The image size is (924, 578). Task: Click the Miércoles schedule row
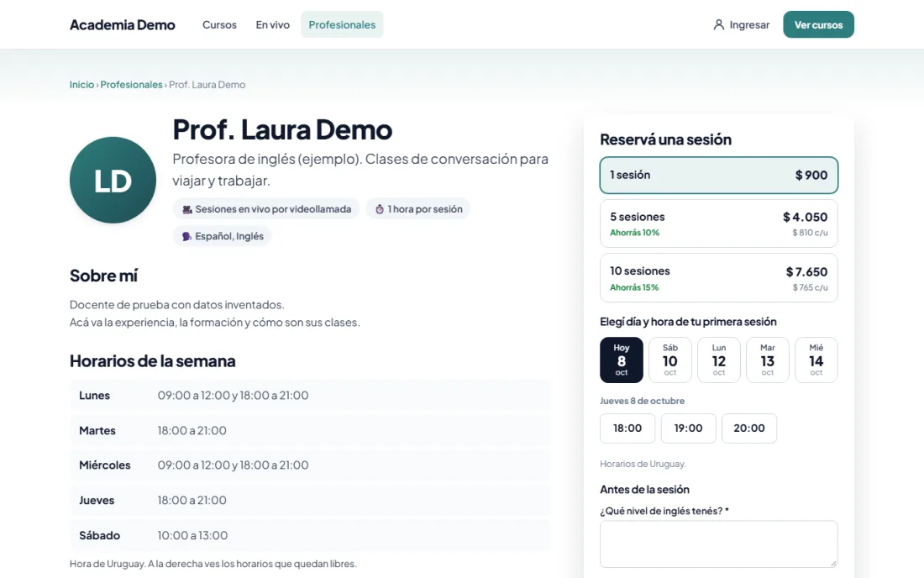pyautogui.click(x=310, y=465)
